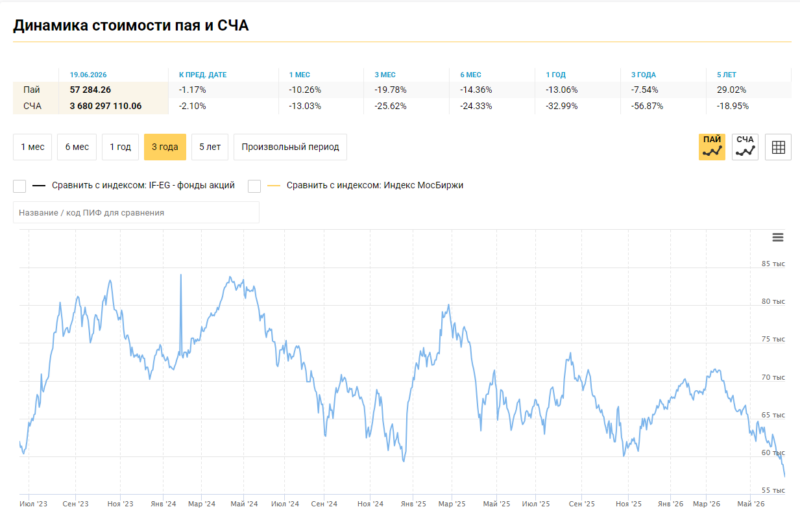Open the Произвольный период selector
The height and width of the screenshot is (520, 800).
pos(290,147)
